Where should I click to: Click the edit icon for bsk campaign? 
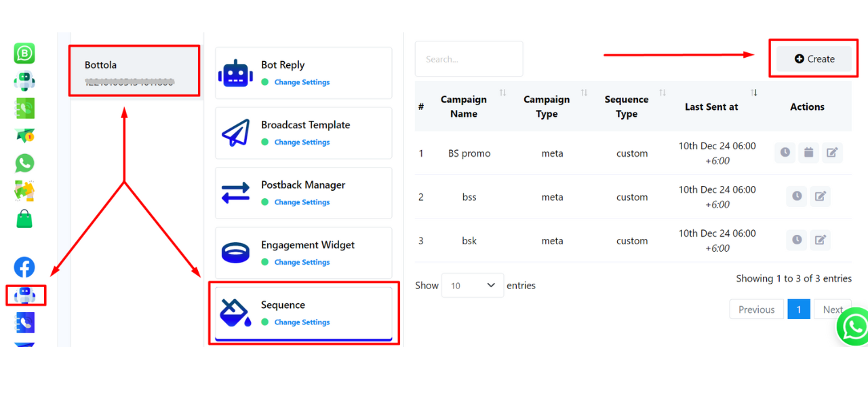click(821, 240)
